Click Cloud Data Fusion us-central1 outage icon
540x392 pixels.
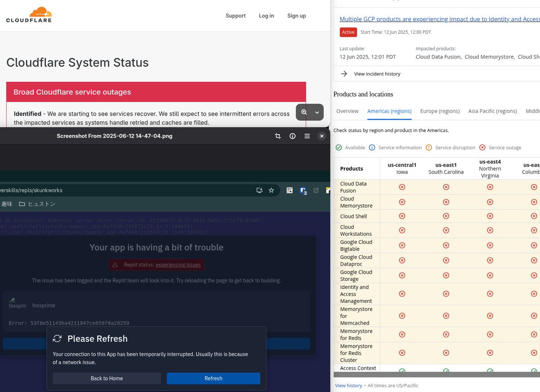click(402, 187)
